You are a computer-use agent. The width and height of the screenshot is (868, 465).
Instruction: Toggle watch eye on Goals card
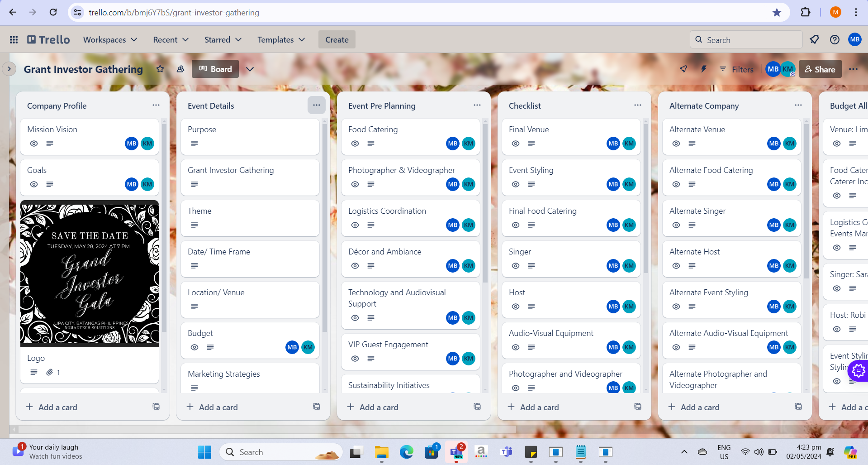coord(34,184)
